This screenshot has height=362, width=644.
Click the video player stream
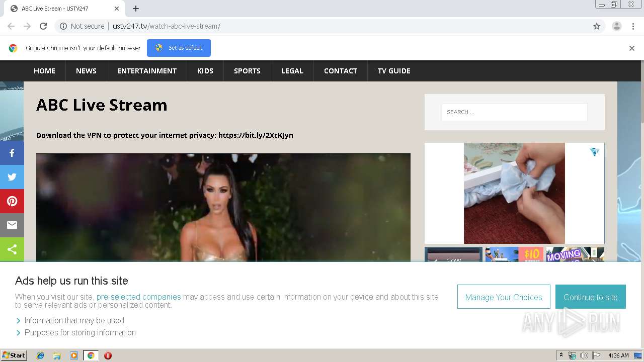(x=223, y=207)
